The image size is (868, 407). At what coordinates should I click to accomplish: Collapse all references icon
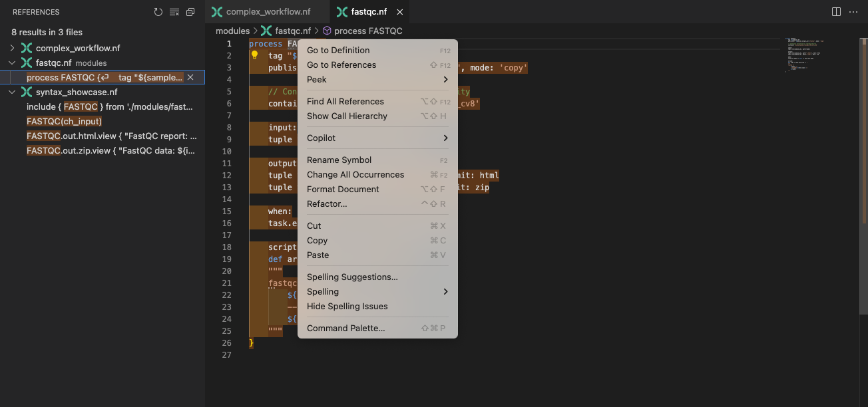click(190, 12)
